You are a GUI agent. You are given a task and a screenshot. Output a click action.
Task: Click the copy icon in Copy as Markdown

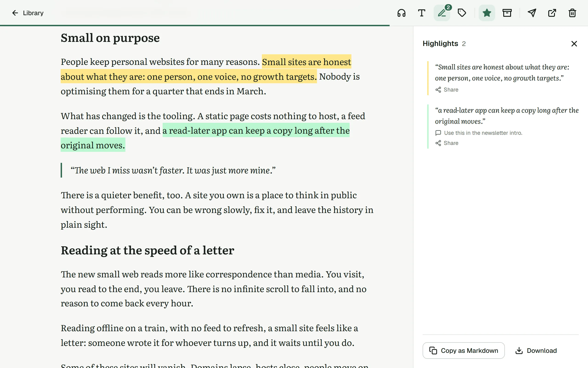tap(433, 351)
